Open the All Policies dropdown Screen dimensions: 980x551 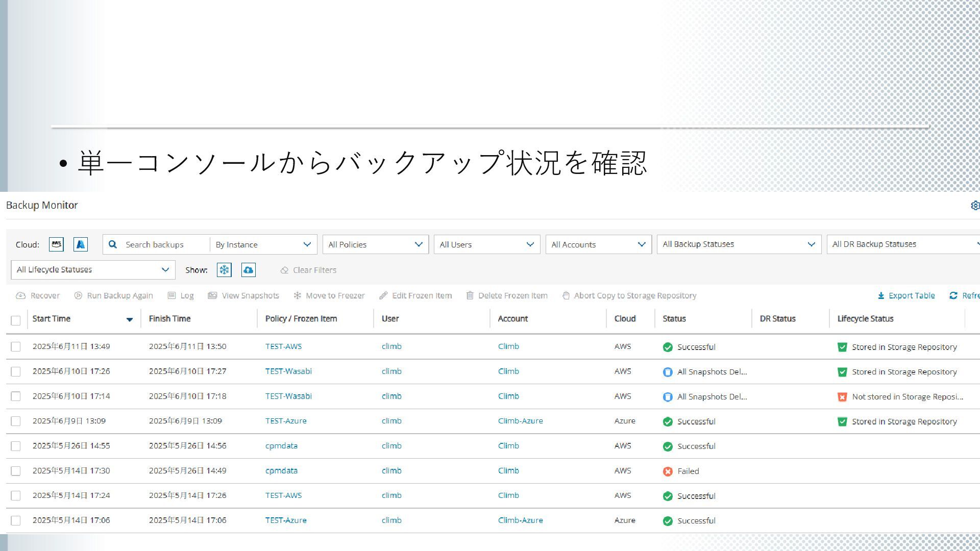(x=375, y=244)
